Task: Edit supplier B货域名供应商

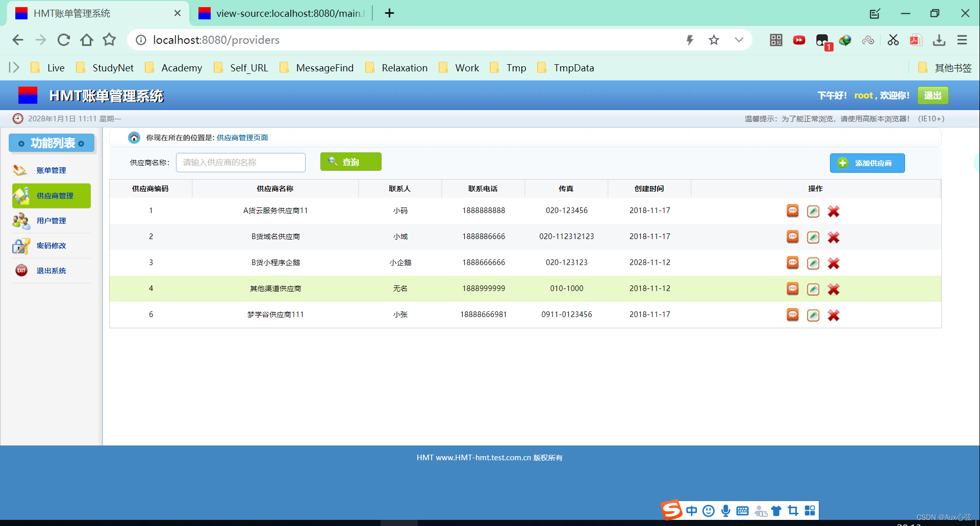Action: coord(813,237)
